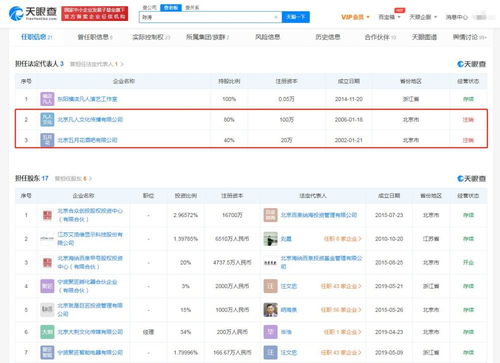The width and height of the screenshot is (500, 363).
Task: Open purple company logo in 2019-05-21 row
Action: pos(47,286)
